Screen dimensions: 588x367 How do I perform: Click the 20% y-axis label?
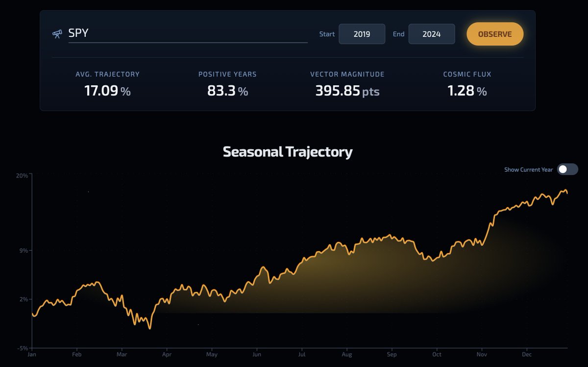pyautogui.click(x=23, y=175)
